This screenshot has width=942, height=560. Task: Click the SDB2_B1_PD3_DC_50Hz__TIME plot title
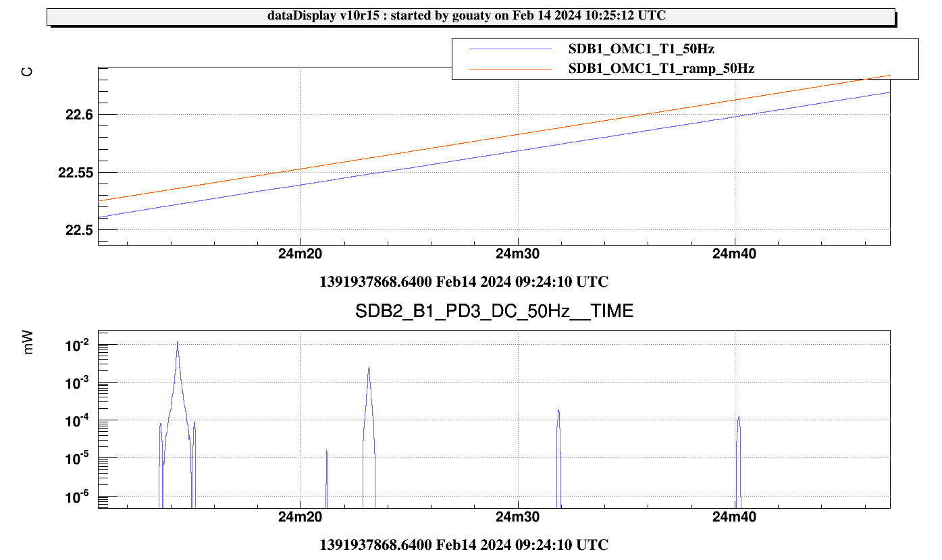(494, 311)
